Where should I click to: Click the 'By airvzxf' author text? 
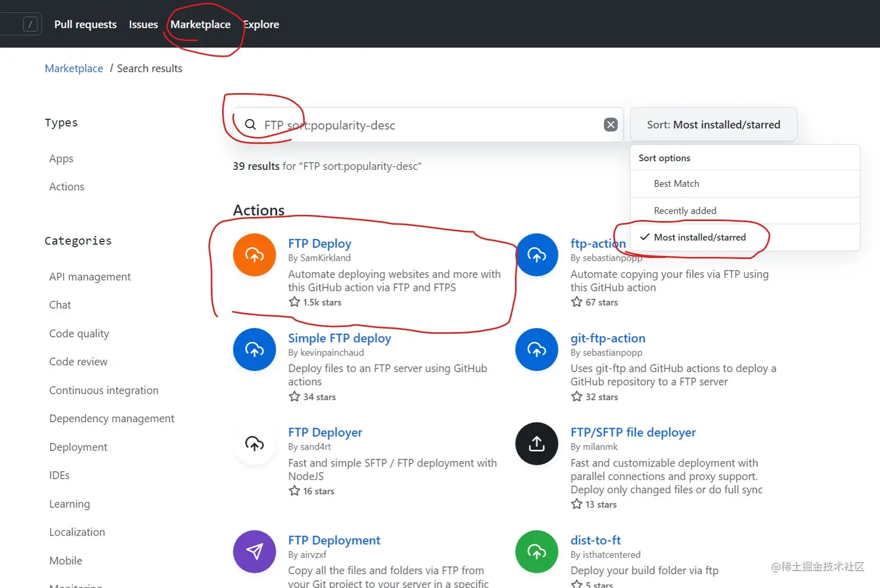pos(307,555)
